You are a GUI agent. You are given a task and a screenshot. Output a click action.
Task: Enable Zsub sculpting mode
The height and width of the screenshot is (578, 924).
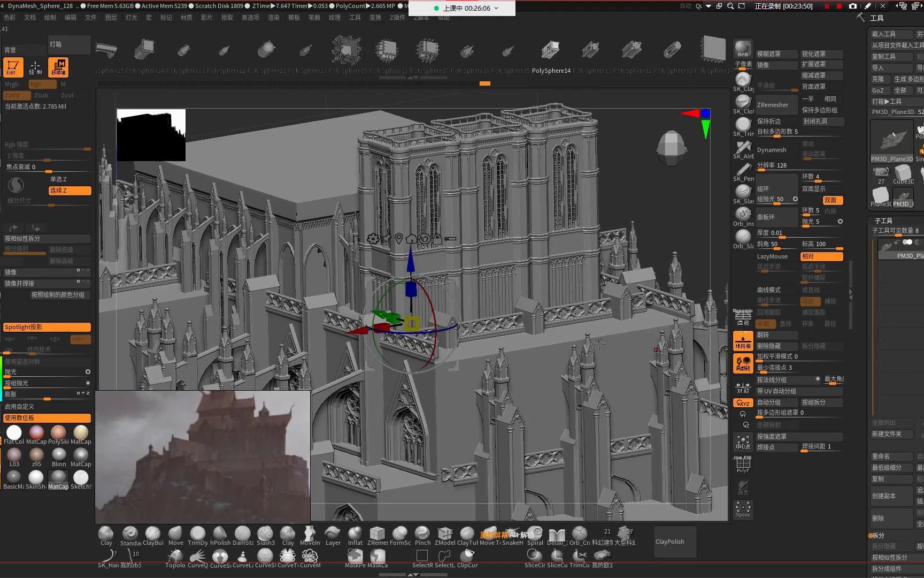tap(41, 95)
